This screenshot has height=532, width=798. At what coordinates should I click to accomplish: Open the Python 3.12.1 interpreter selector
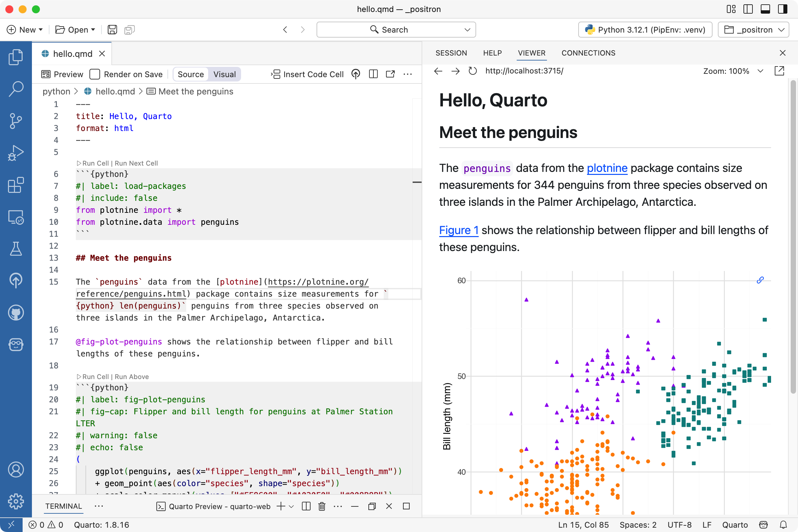pyautogui.click(x=644, y=30)
